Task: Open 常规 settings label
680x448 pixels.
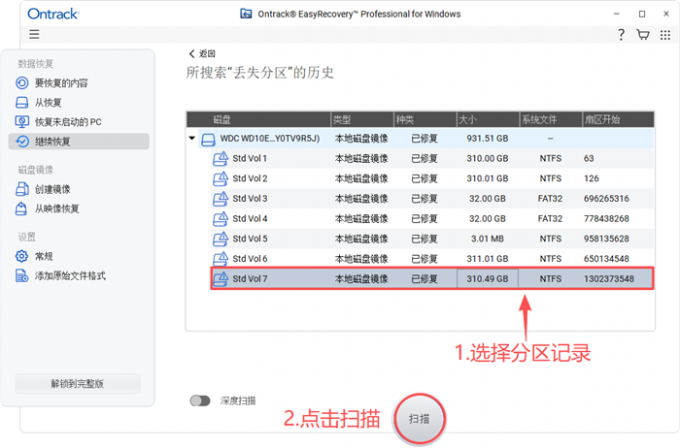Action: [44, 256]
